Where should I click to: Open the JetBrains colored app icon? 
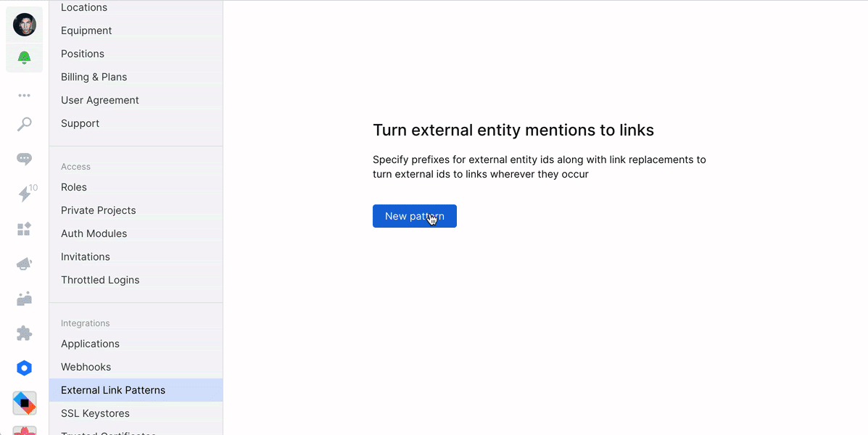pyautogui.click(x=25, y=402)
